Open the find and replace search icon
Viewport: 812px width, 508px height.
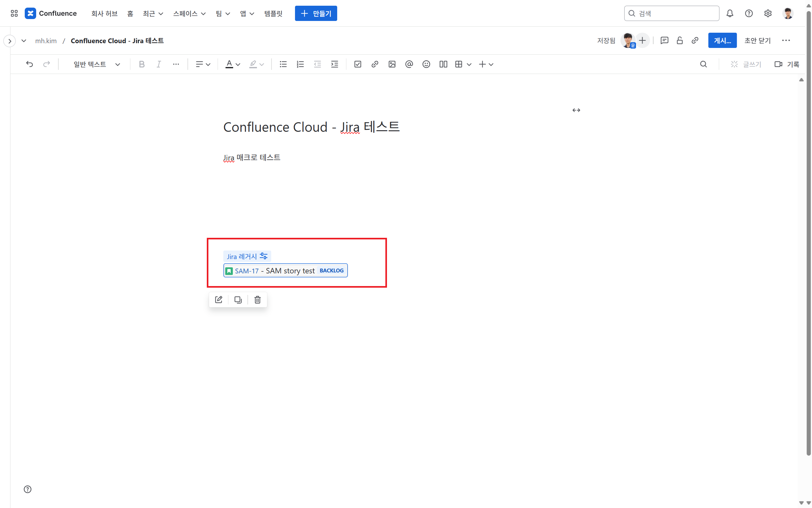704,64
